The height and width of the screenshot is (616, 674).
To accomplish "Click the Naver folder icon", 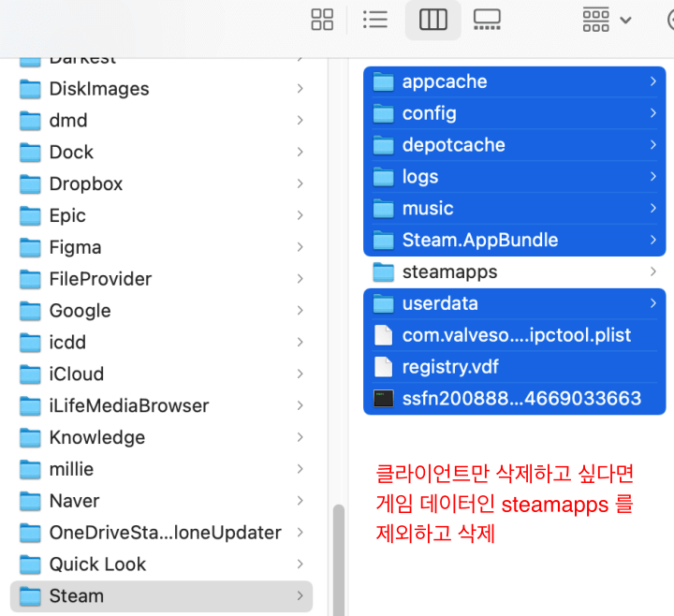I will [x=30, y=501].
